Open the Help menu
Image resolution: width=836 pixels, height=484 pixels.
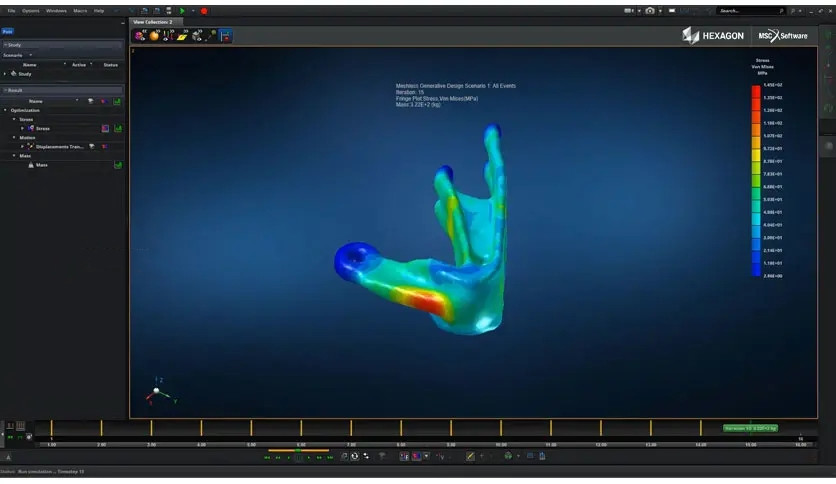pyautogui.click(x=99, y=11)
